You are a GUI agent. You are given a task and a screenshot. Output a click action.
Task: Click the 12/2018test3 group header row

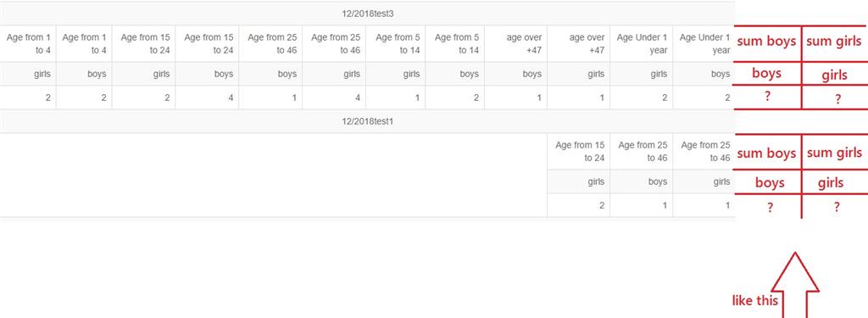pos(368,14)
